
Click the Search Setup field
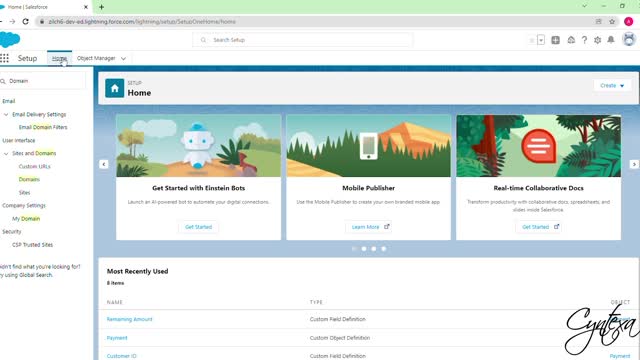[302, 40]
